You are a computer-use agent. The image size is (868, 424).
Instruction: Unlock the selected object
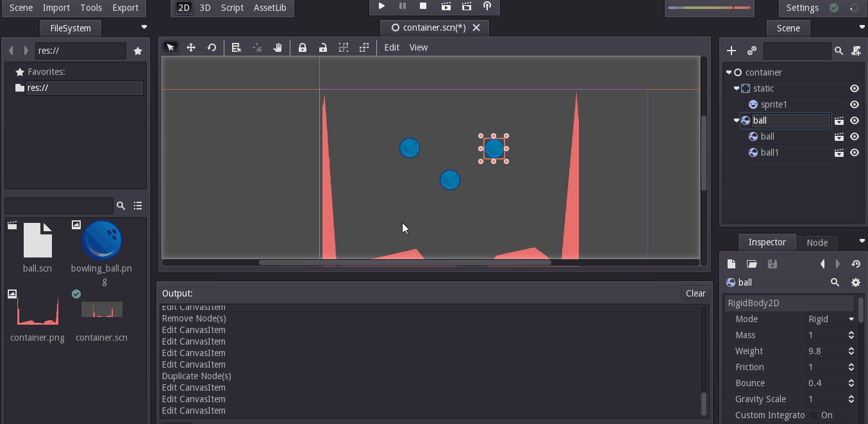pyautogui.click(x=323, y=47)
